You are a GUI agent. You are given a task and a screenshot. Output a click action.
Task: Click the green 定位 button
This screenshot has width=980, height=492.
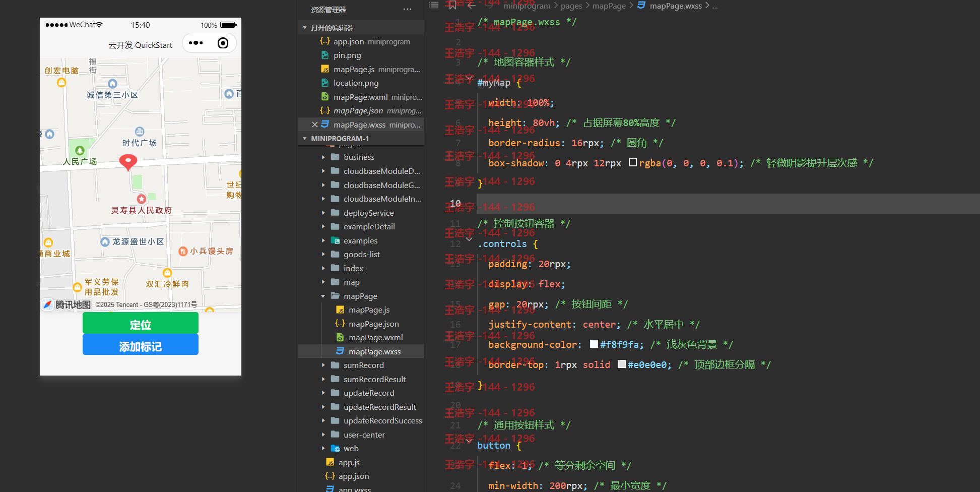click(x=141, y=323)
